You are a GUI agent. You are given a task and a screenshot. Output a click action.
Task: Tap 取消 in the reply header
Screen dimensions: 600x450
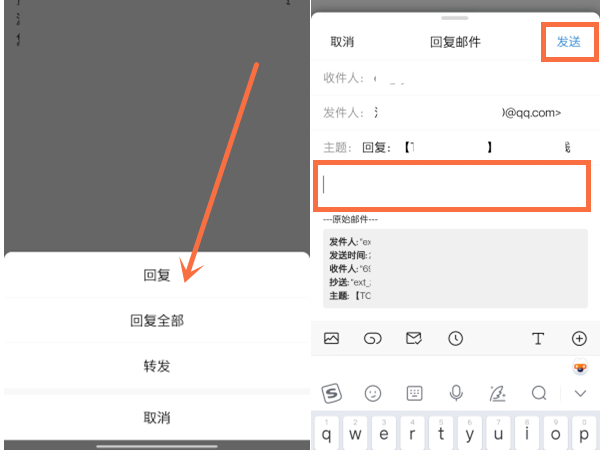342,42
